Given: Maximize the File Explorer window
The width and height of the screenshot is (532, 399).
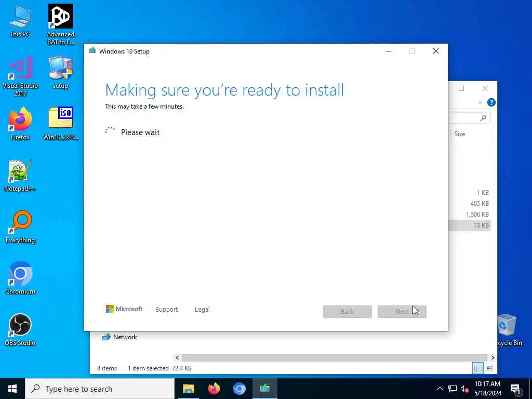Looking at the screenshot, I should pyautogui.click(x=461, y=88).
